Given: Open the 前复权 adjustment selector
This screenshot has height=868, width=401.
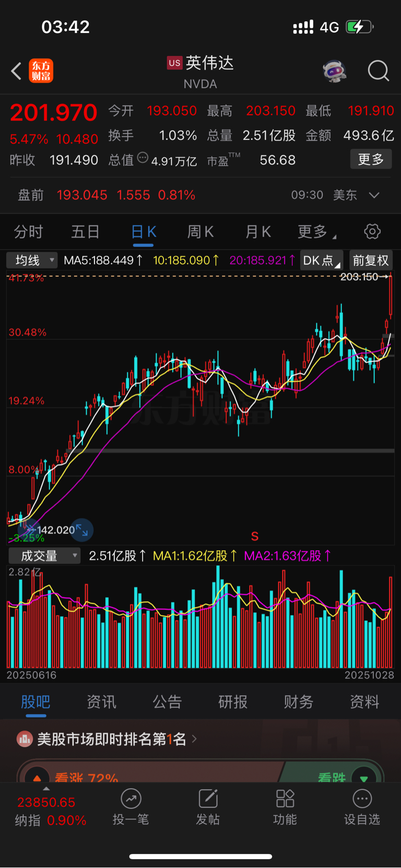Looking at the screenshot, I should point(371,260).
